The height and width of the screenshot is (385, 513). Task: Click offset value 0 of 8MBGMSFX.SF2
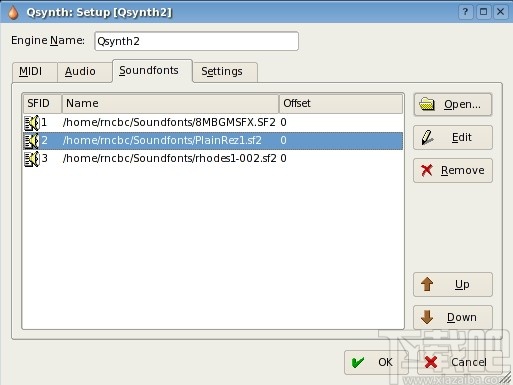283,123
